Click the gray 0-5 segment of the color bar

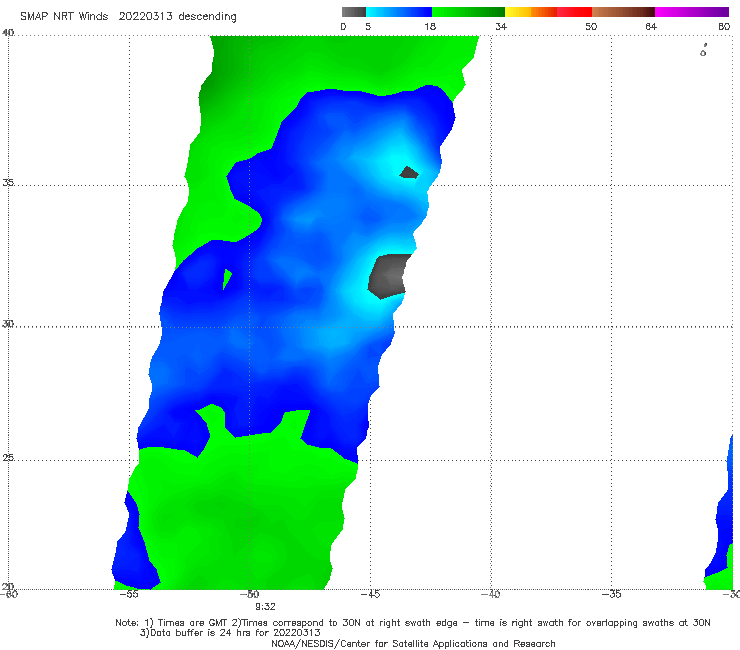click(x=354, y=12)
